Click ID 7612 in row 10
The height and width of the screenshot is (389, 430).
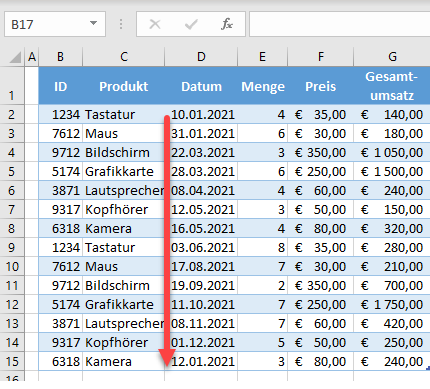click(60, 266)
